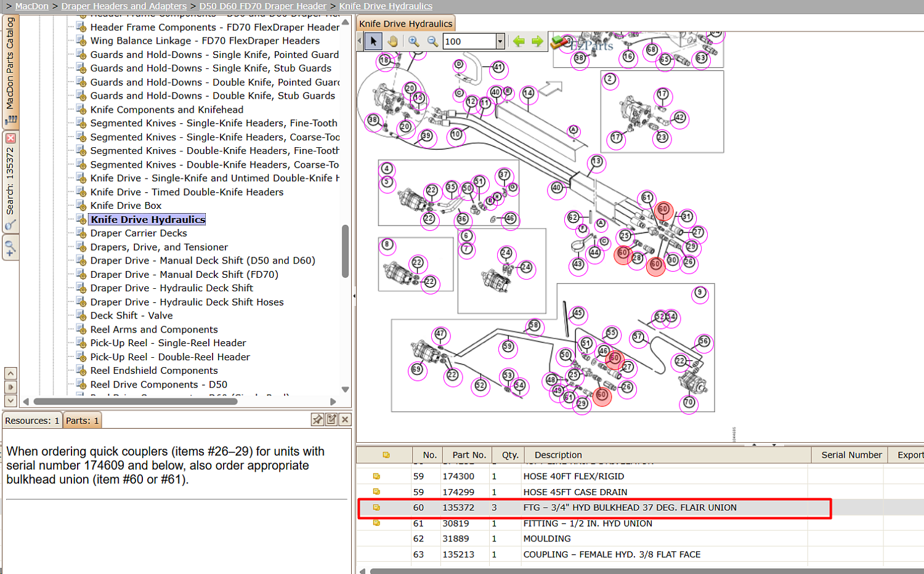
Task: Open Draper Drive - Hydraulic Deck Shift Hoses
Action: (187, 302)
